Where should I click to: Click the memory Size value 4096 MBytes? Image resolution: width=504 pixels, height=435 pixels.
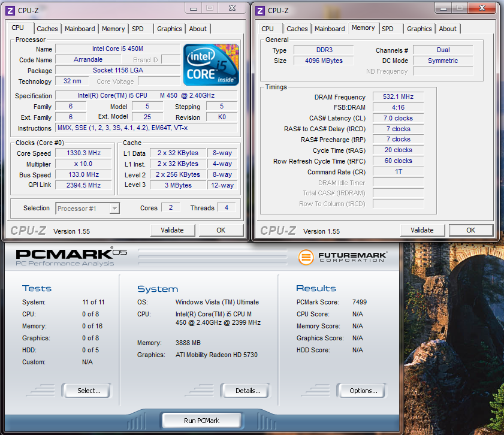point(324,61)
